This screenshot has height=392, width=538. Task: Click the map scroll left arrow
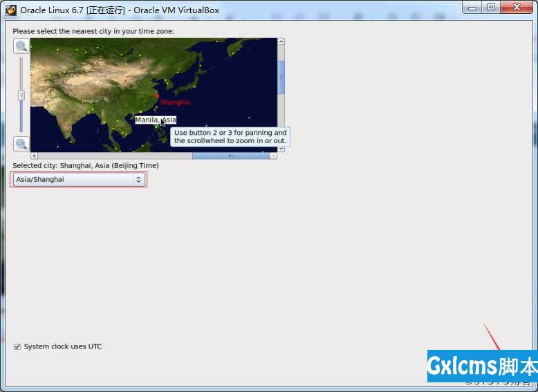34,156
